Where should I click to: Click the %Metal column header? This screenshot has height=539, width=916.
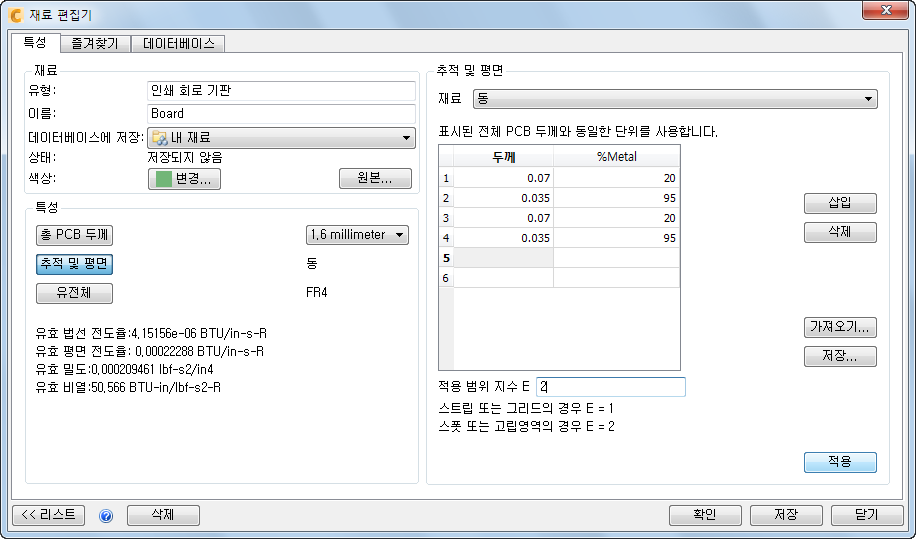tap(616, 157)
